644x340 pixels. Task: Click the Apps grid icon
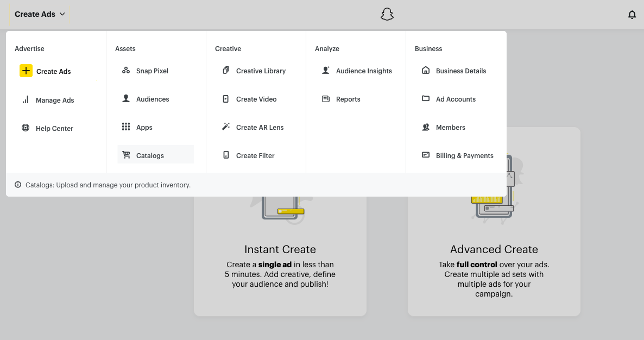pyautogui.click(x=126, y=127)
